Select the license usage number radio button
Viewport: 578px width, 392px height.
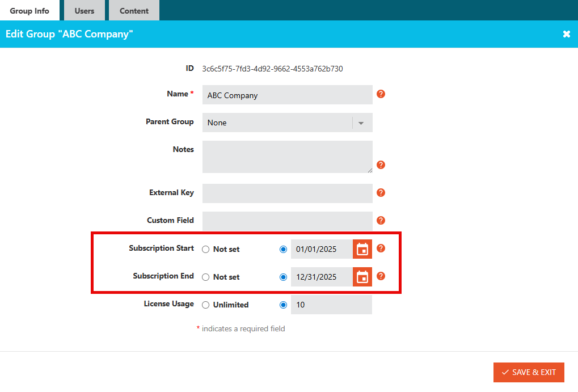pyautogui.click(x=284, y=305)
